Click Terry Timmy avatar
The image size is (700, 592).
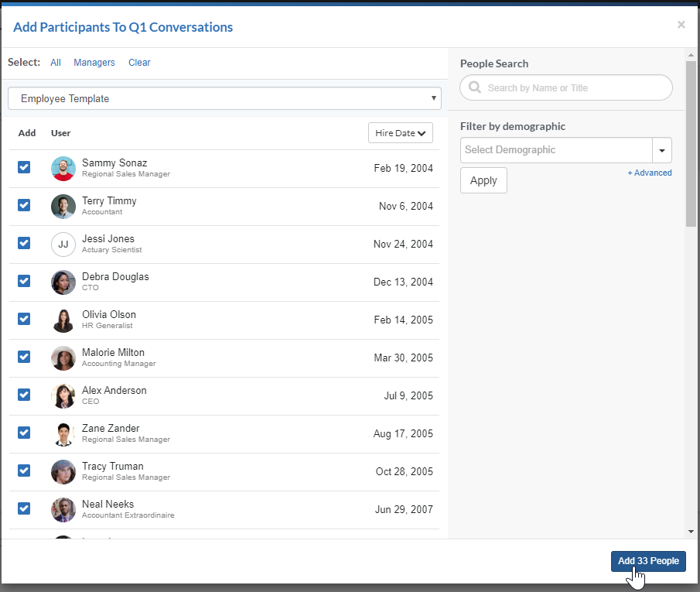(x=63, y=207)
